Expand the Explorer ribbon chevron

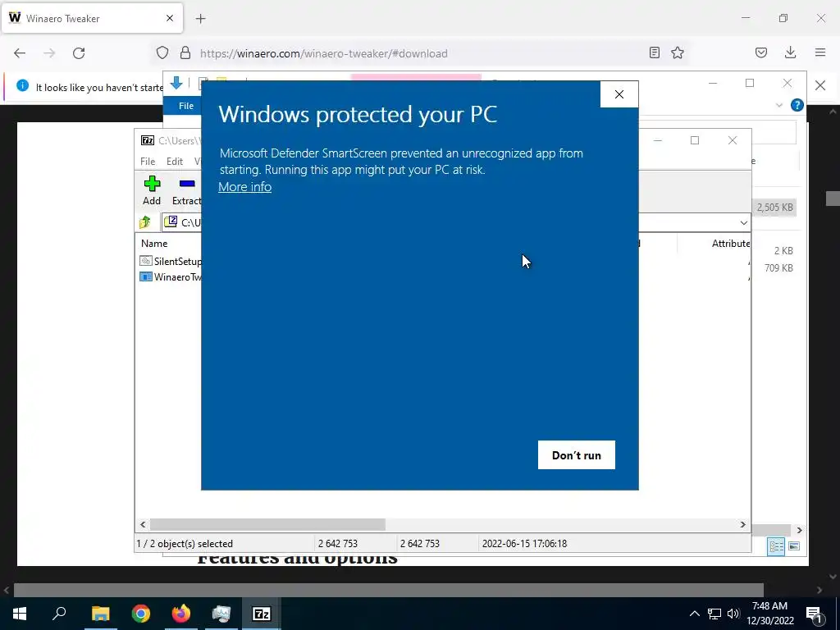[x=779, y=106]
